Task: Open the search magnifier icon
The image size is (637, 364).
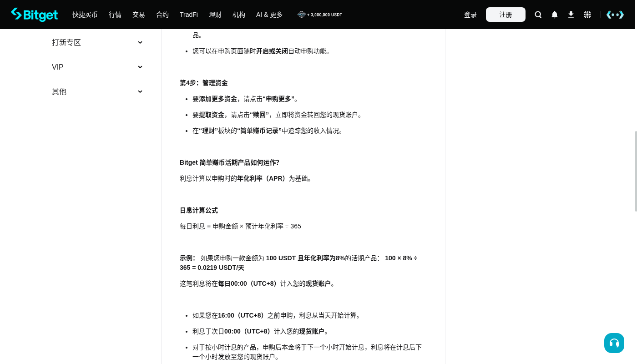Action: (x=538, y=15)
